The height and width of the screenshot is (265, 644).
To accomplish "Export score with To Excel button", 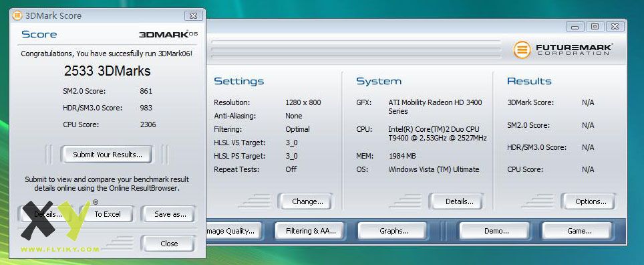I will click(x=107, y=214).
